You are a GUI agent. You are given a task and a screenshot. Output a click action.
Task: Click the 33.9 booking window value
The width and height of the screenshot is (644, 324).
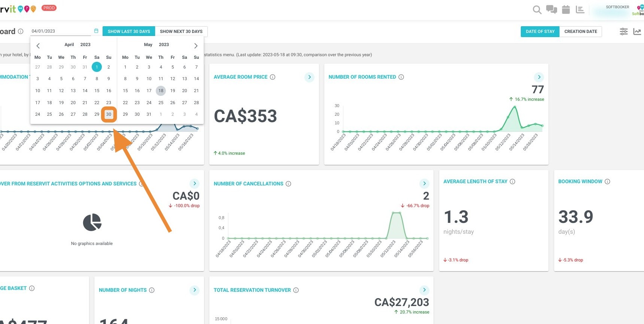(576, 217)
